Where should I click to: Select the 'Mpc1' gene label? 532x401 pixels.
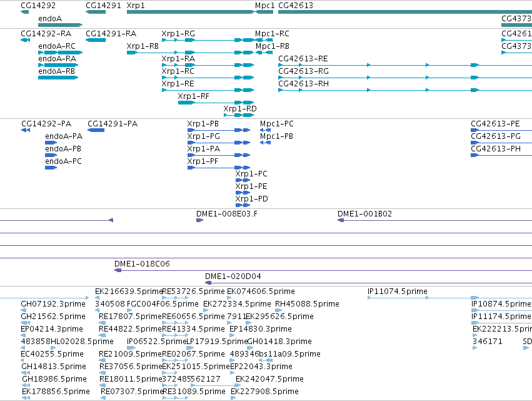264,6
